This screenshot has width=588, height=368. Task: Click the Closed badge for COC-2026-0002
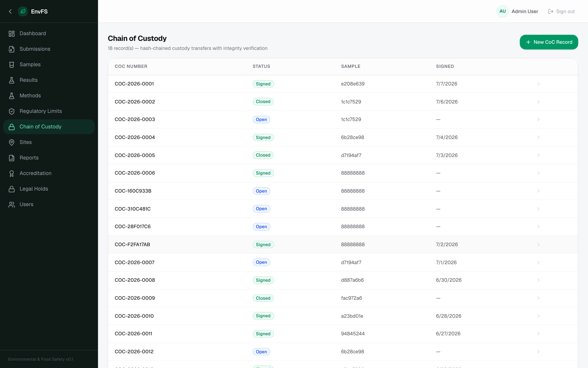(x=263, y=102)
